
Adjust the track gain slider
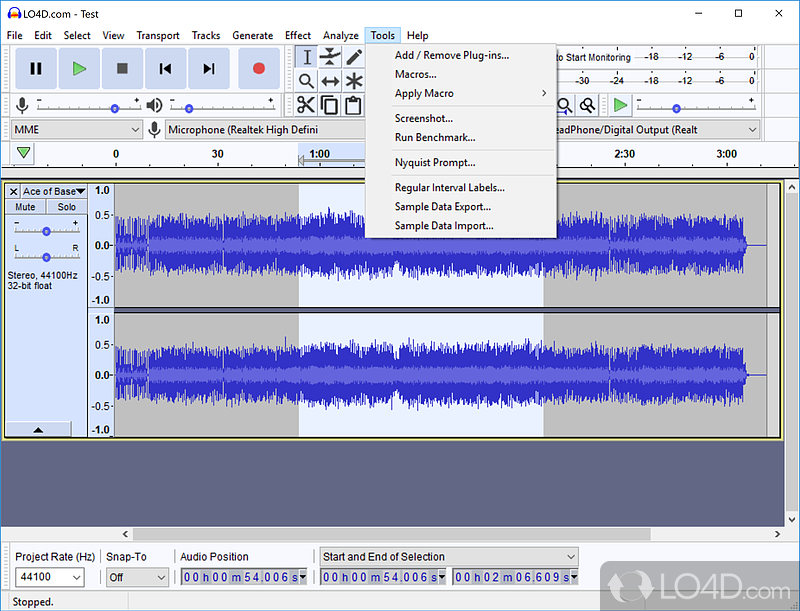coord(46,231)
